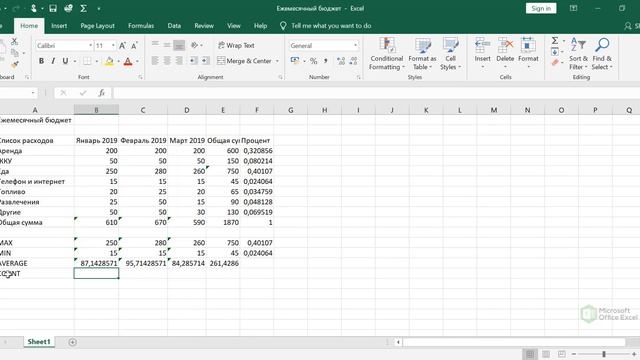Viewport: 640px width, 360px height.
Task: Align text left
Action: [x=155, y=61]
